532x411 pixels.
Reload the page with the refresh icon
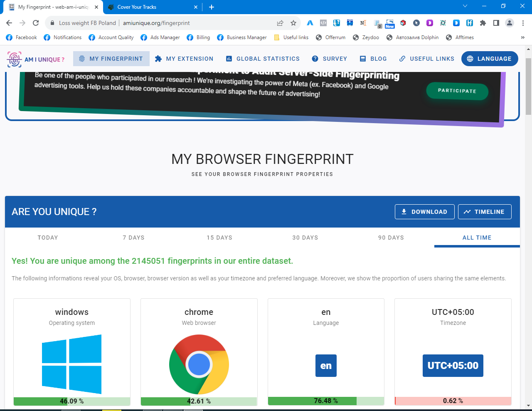tap(36, 23)
